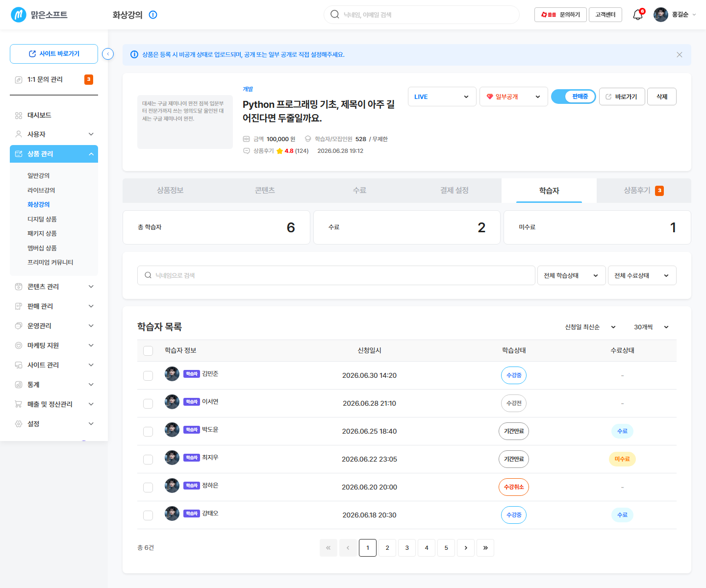Click the star rating icon by 4.8
Image resolution: width=706 pixels, height=588 pixels.
tap(279, 151)
